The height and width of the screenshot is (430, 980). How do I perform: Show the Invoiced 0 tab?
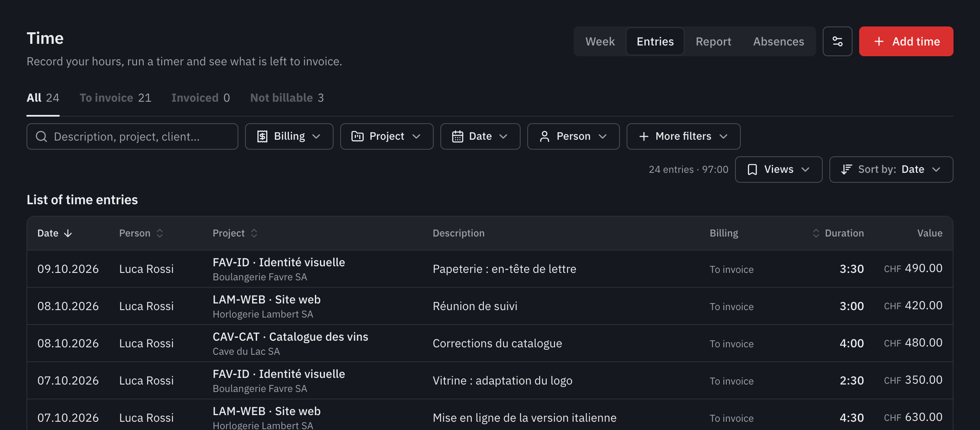pyautogui.click(x=201, y=98)
